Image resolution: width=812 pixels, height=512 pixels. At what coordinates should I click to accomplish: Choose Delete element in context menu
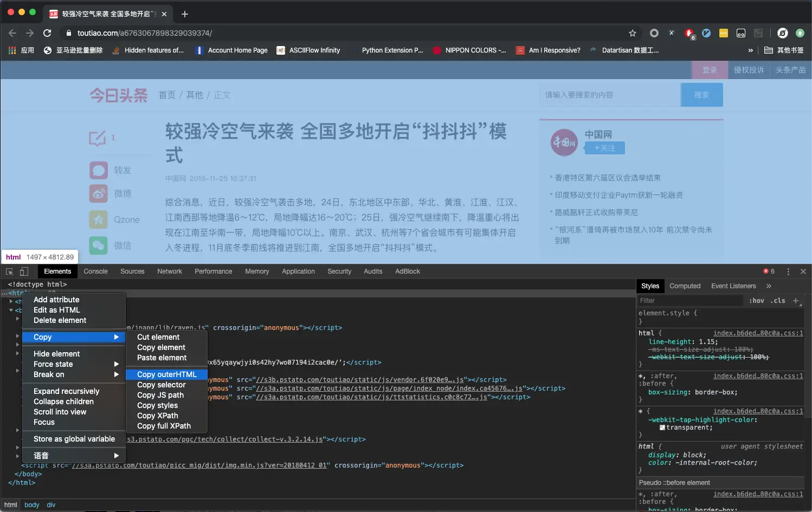click(74, 320)
